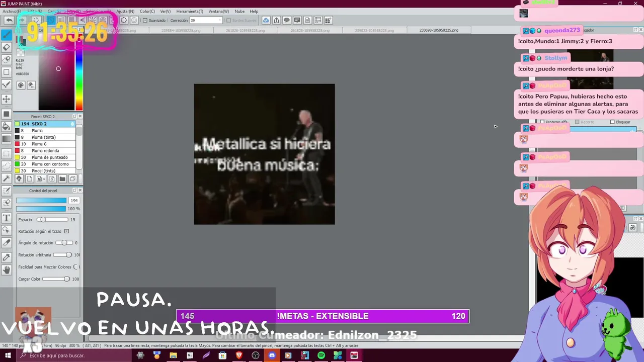Select the Bucket fill tool
The width and height of the screenshot is (644, 362).
click(x=6, y=126)
